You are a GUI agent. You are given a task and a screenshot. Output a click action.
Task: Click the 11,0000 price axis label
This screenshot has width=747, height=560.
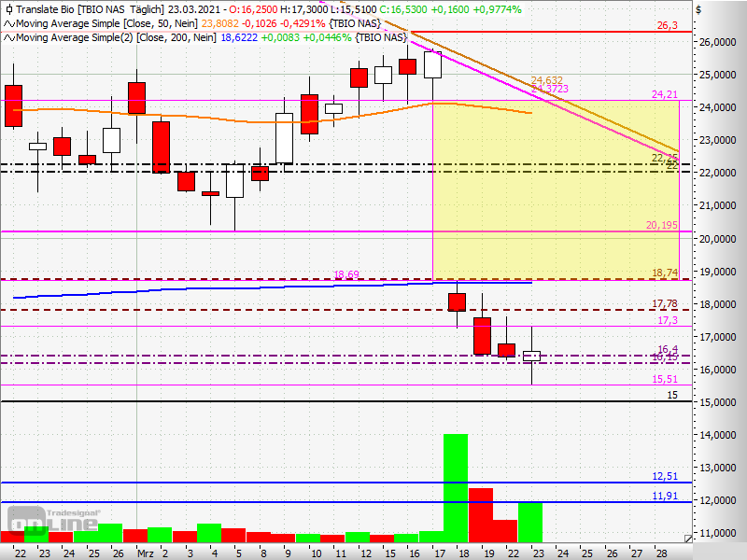coord(717,533)
